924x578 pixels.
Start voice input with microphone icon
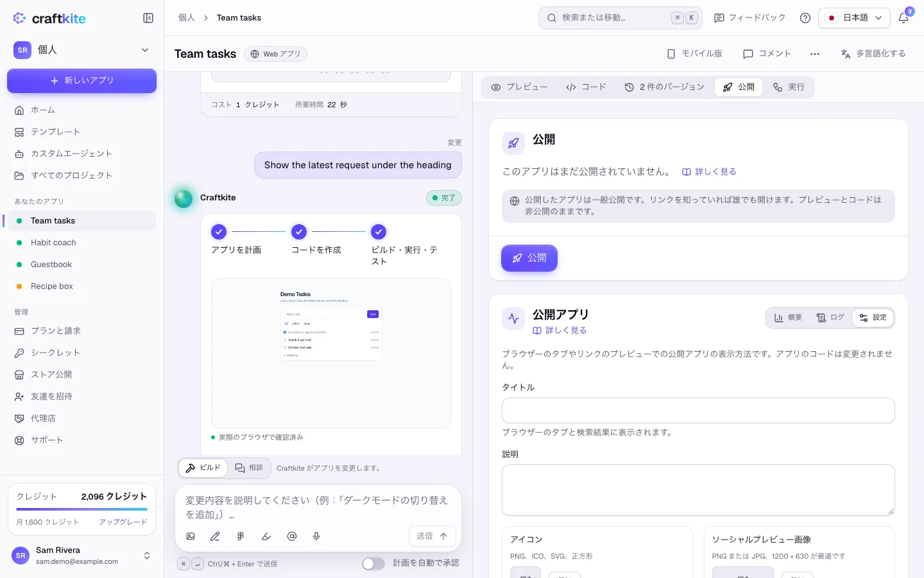tap(316, 536)
